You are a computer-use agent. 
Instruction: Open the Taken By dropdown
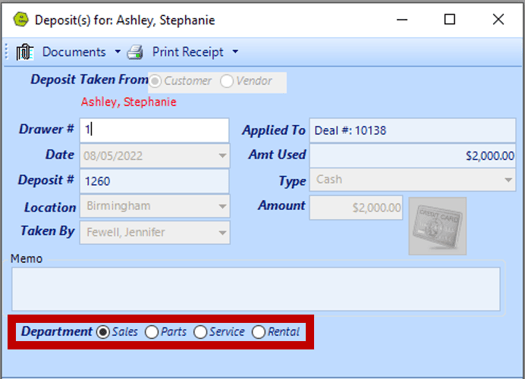(222, 232)
